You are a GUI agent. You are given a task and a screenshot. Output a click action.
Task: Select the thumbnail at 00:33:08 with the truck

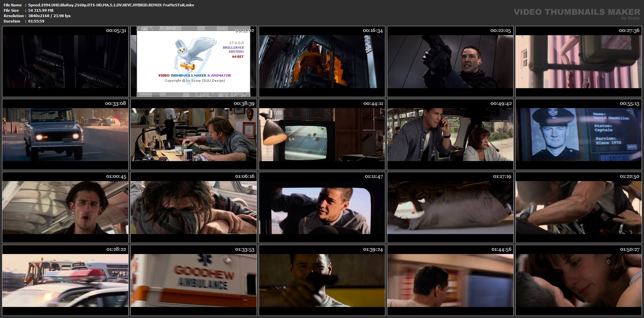coord(65,134)
